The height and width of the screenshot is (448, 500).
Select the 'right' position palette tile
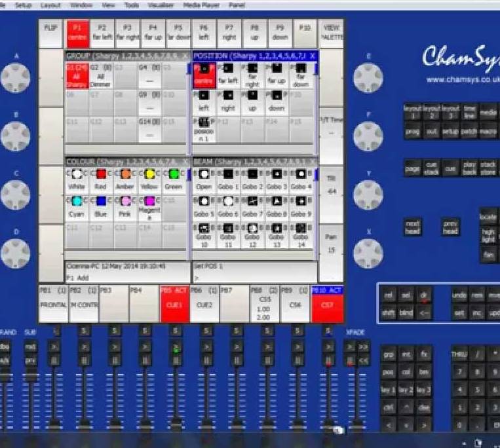pos(228,103)
